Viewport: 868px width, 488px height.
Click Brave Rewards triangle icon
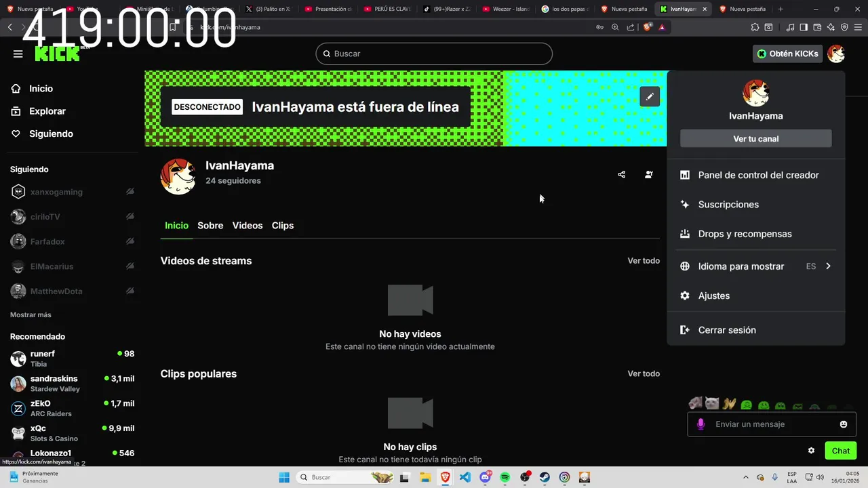click(x=662, y=27)
